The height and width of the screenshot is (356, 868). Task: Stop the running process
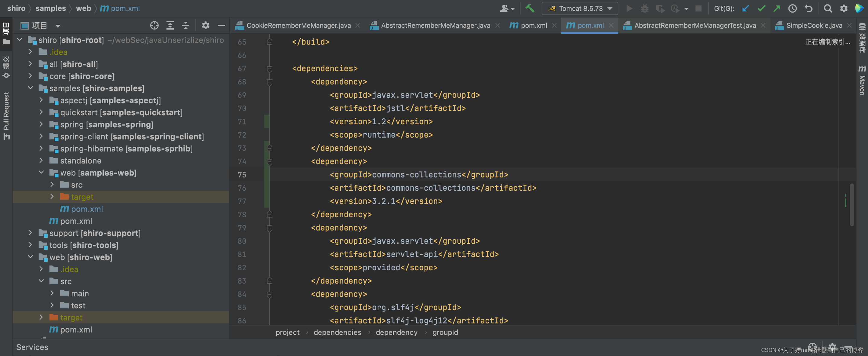[699, 8]
